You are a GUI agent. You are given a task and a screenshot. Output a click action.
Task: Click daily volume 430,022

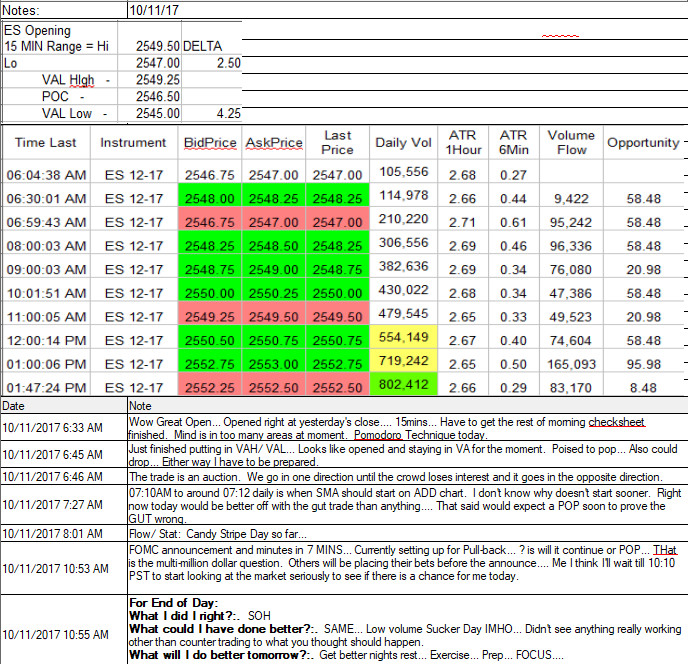pyautogui.click(x=403, y=290)
